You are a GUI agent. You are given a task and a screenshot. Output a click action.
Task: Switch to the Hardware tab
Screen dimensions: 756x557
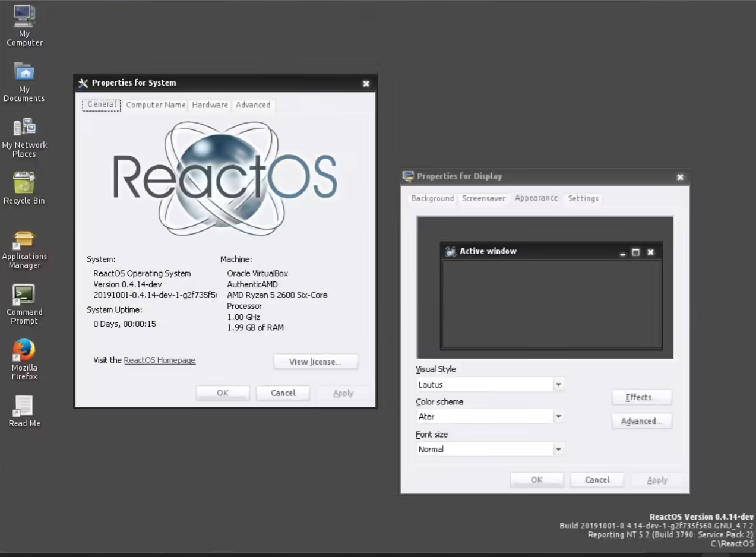pyautogui.click(x=210, y=105)
